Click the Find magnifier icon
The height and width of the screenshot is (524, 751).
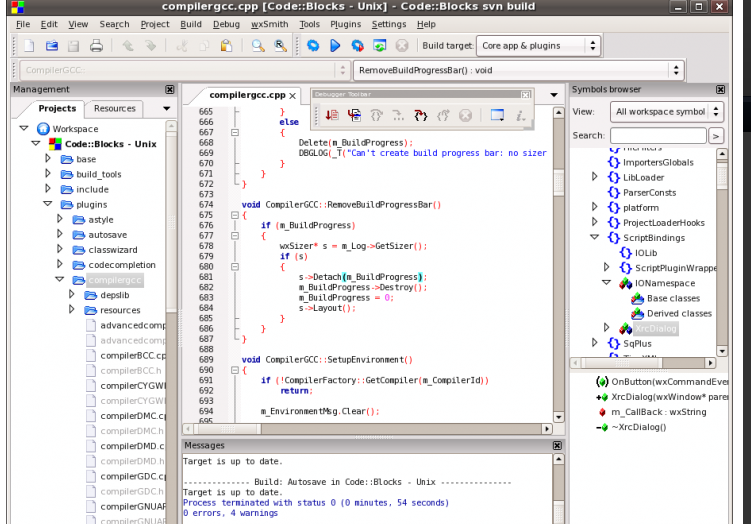click(x=258, y=46)
